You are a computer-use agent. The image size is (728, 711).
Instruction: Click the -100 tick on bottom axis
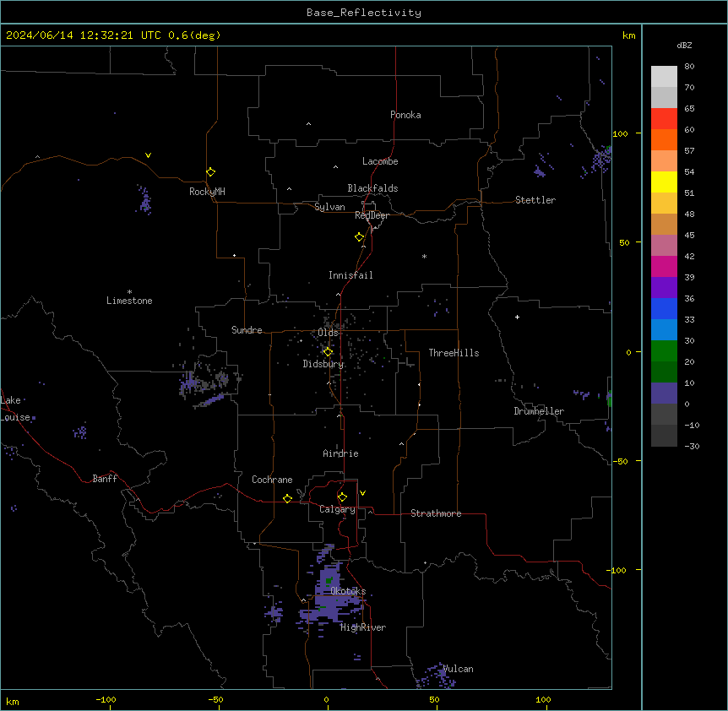point(106,699)
